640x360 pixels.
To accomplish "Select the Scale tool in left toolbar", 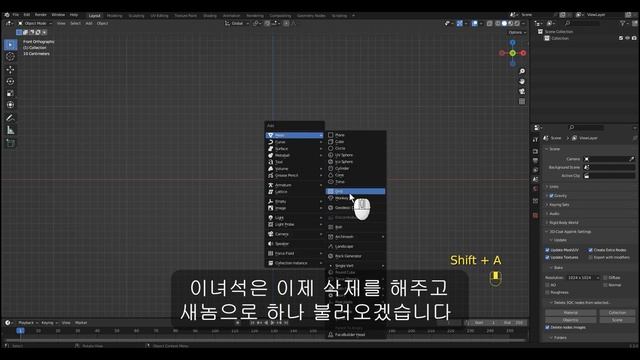I will point(11,93).
